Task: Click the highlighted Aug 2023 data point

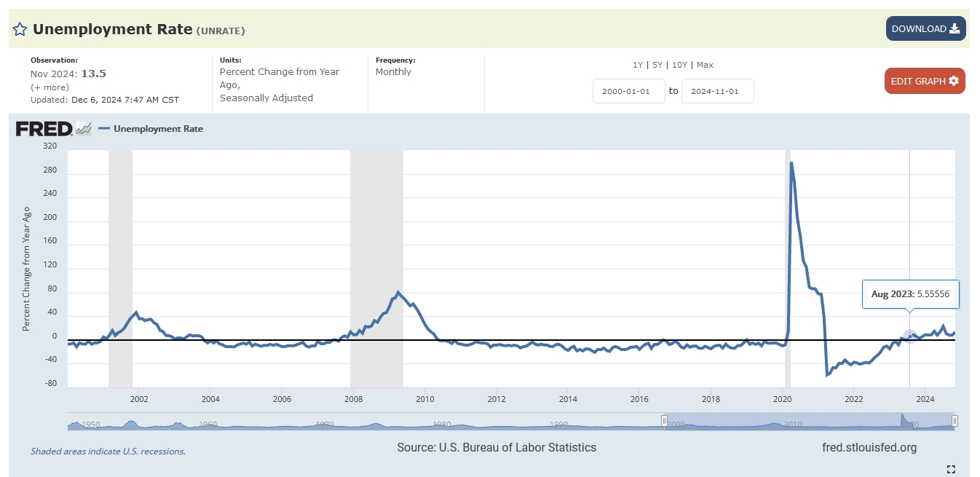Action: point(909,336)
